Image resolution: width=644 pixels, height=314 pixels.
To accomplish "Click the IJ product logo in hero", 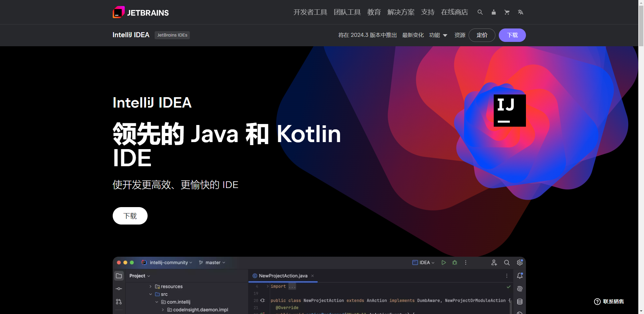I will tap(509, 111).
